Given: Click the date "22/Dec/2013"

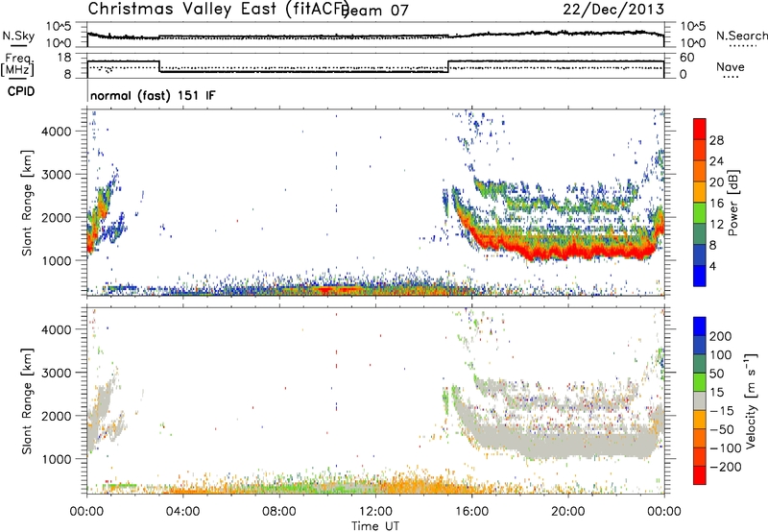Looking at the screenshot, I should pos(613,10).
